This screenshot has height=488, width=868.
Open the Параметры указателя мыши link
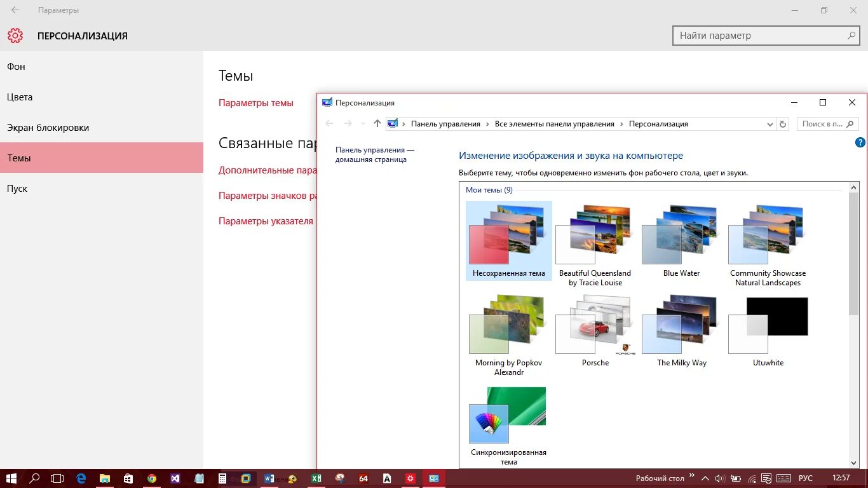point(266,221)
